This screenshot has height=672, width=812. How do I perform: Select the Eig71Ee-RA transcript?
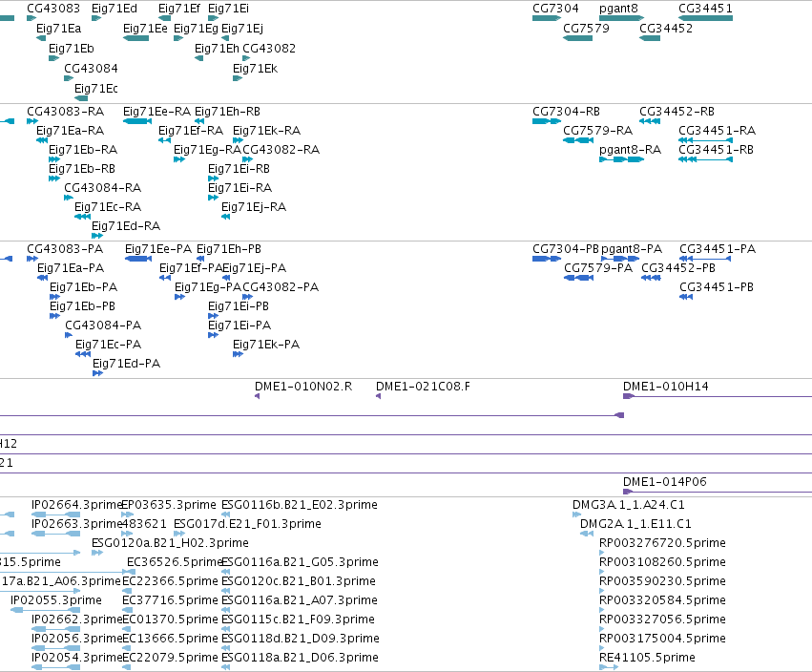tap(137, 121)
